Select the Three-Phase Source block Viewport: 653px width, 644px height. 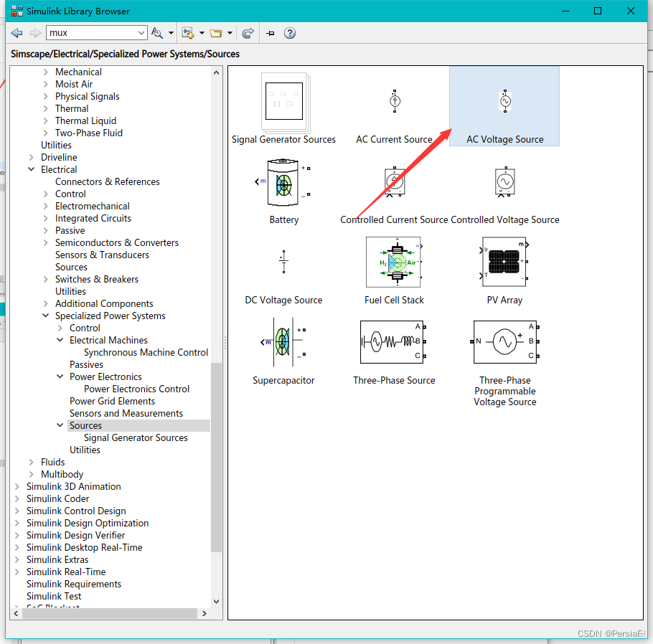[x=394, y=353]
